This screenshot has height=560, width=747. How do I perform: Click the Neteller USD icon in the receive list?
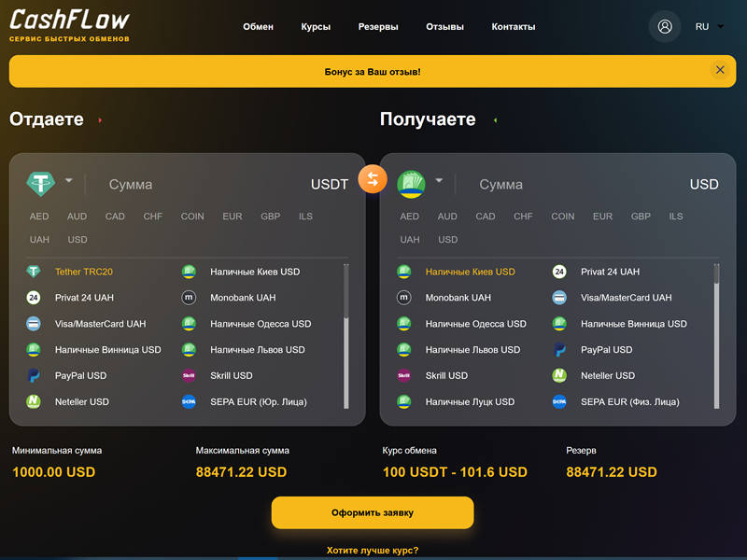[559, 376]
